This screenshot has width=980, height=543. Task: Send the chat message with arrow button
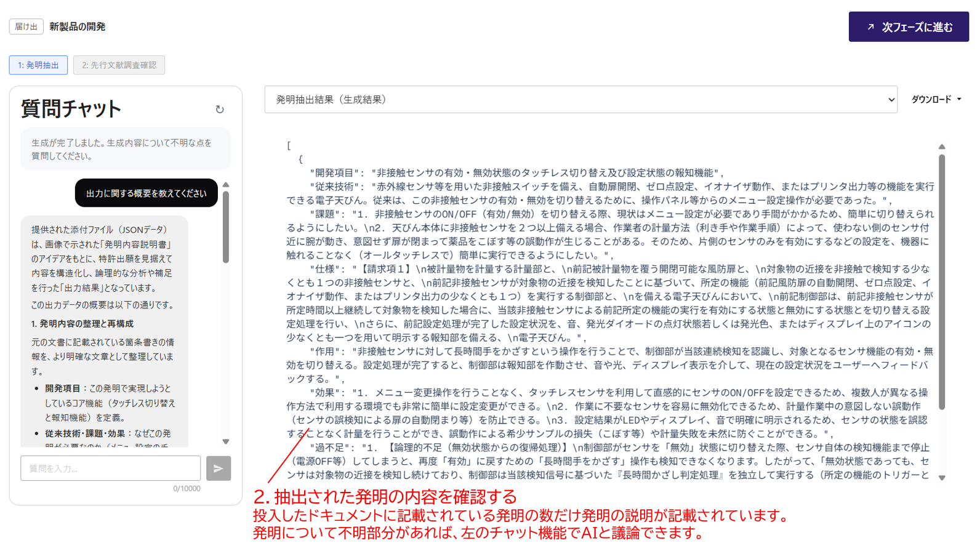(x=219, y=469)
